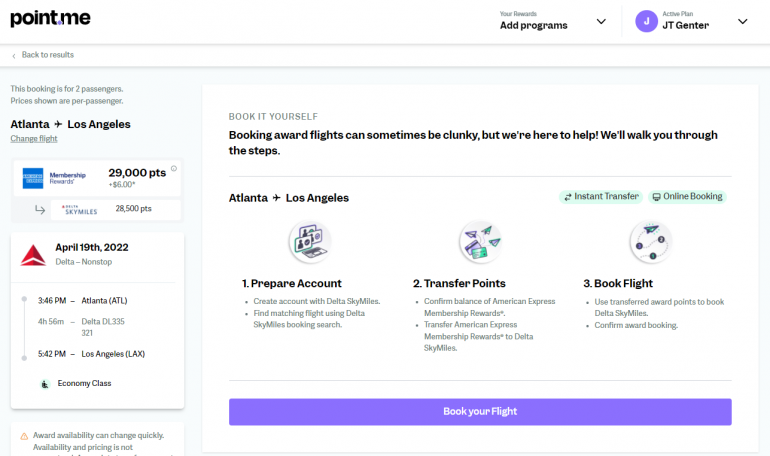Click the info icon on points card
Screen dimensions: 770x456
click(174, 168)
